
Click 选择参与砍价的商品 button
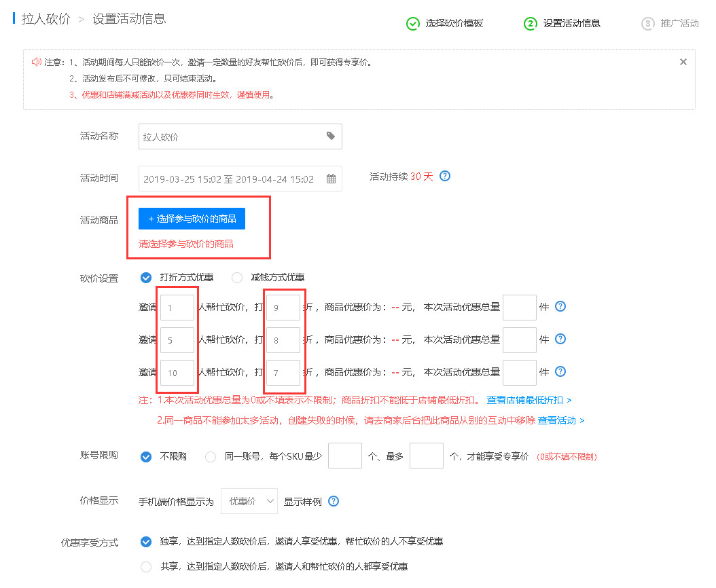click(192, 219)
